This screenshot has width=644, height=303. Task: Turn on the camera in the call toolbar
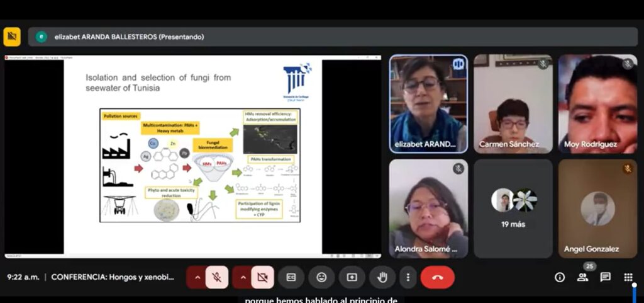pos(262,277)
